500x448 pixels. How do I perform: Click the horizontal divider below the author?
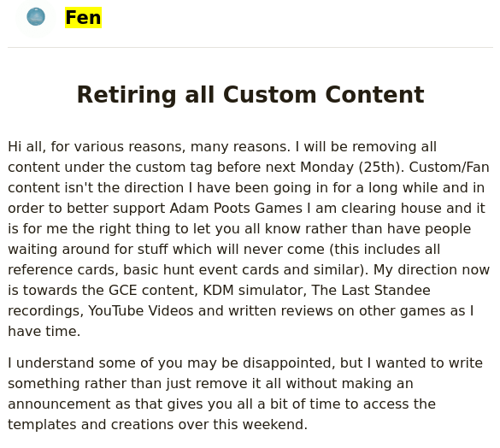pyautogui.click(x=250, y=48)
